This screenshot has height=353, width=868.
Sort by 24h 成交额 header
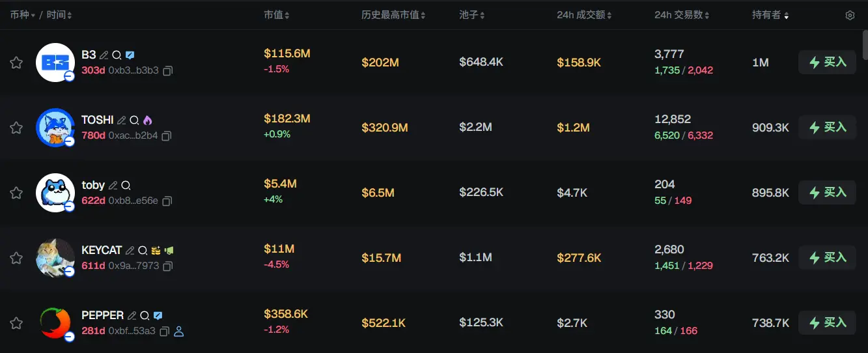pos(584,15)
